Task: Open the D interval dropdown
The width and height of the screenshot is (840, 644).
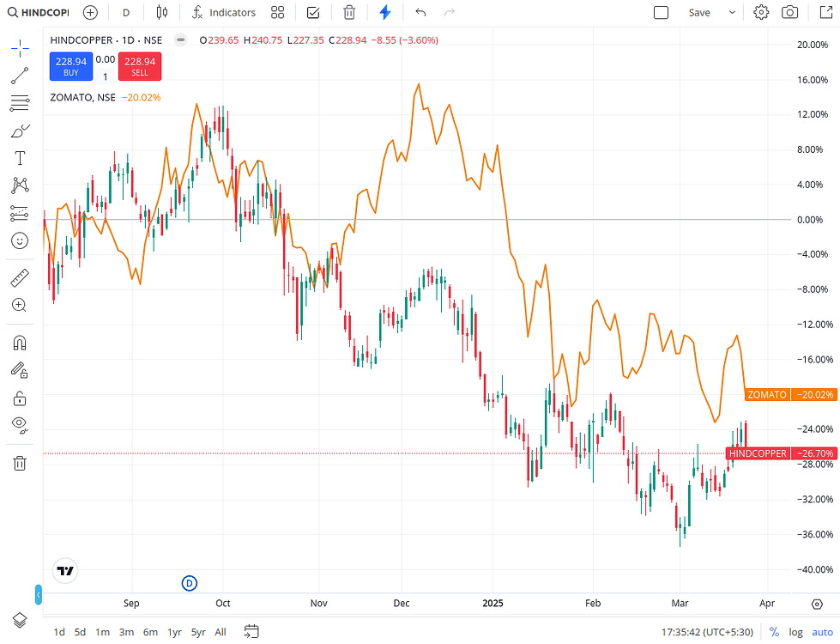Action: [125, 12]
